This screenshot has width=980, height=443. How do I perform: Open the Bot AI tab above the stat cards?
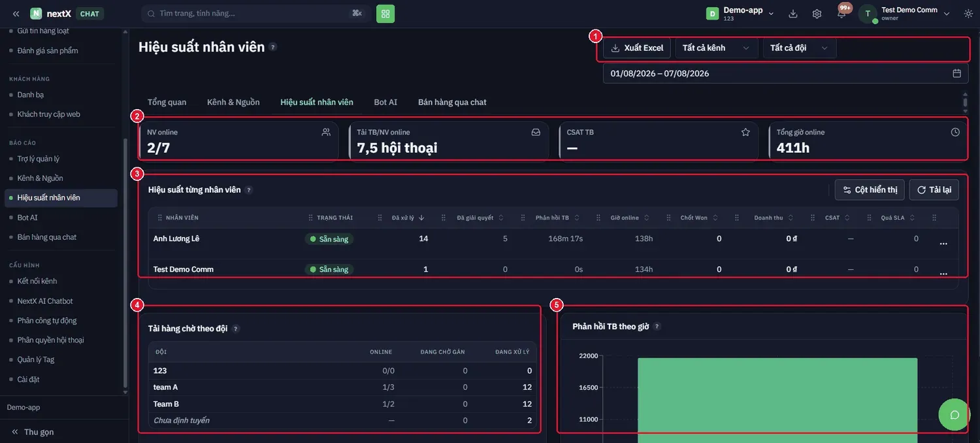385,102
